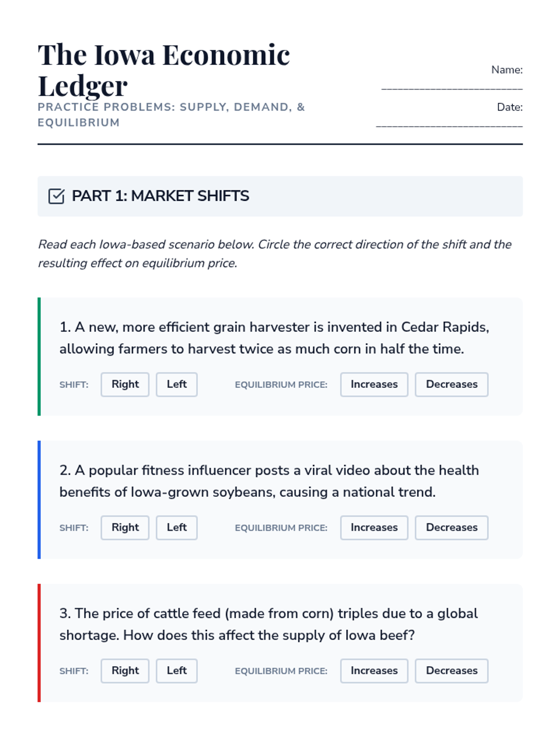Click The Iowa Economic Ledger title
560x747 pixels.
coord(163,70)
